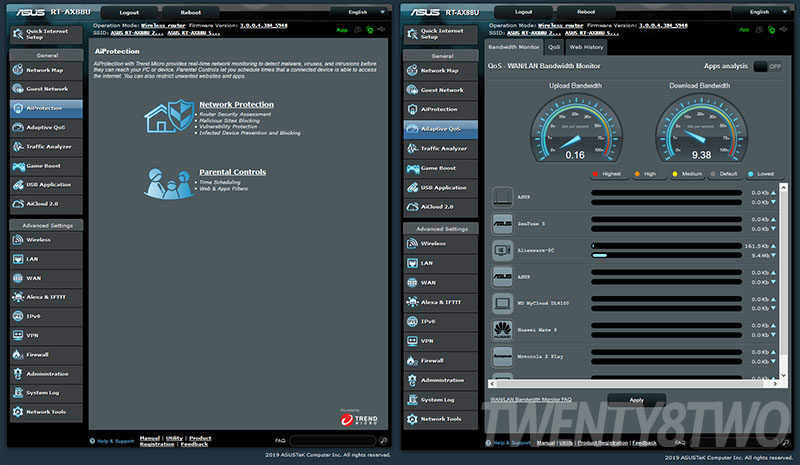Switch to the Bandwidth Monitor tab
This screenshot has width=800, height=465.
click(514, 47)
